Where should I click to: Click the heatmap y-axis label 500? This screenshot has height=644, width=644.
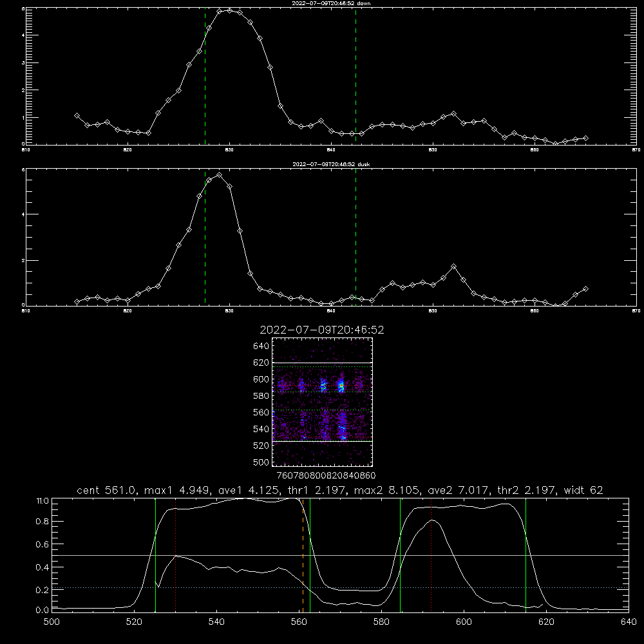point(261,462)
